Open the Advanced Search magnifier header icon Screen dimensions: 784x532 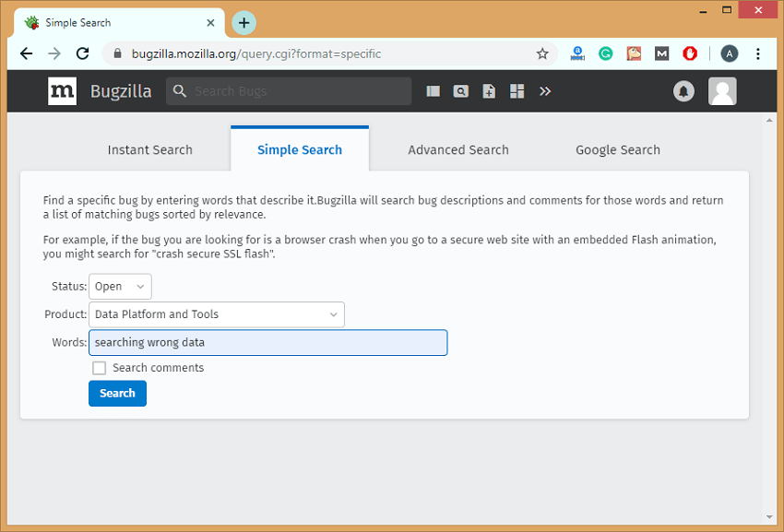click(x=461, y=91)
